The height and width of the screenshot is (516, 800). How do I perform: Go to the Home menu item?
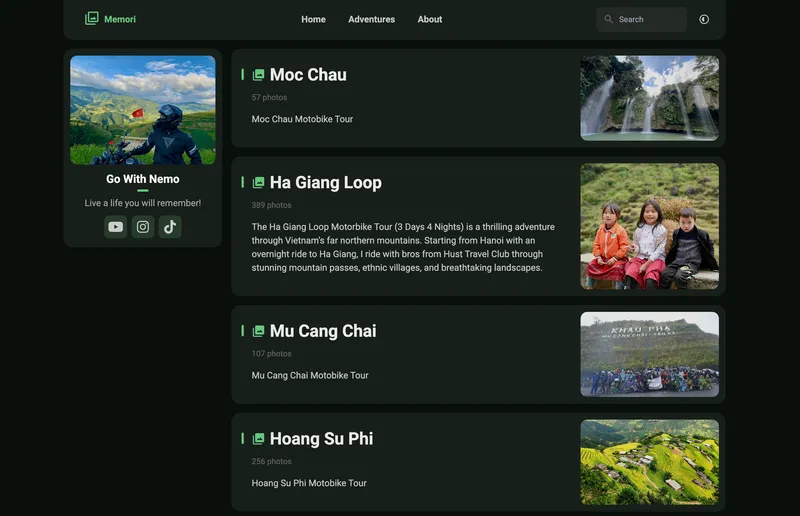coord(313,19)
